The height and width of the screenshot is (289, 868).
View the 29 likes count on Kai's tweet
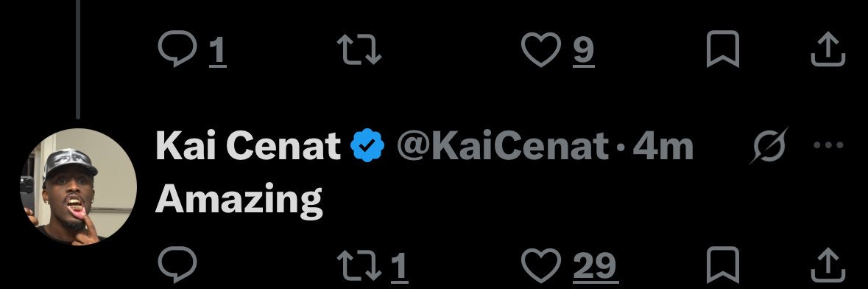click(x=595, y=267)
